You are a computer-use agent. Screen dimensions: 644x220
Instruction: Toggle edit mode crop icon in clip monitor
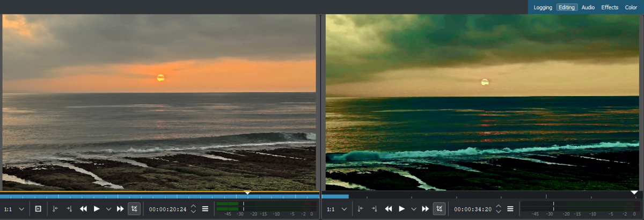(x=134, y=209)
